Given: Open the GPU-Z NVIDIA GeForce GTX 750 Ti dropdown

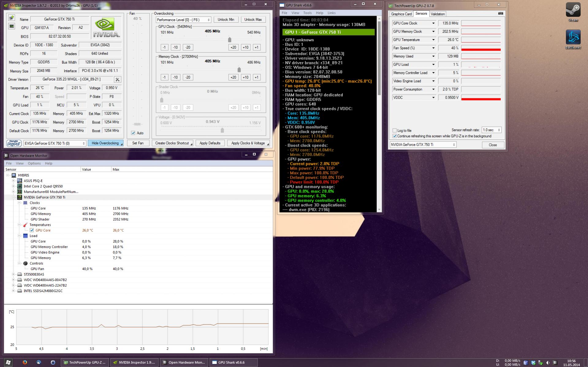Looking at the screenshot, I should tap(423, 145).
